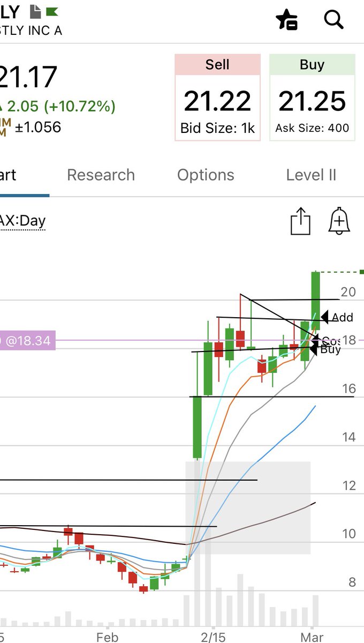Tap Bid Size: 1k text
364x643 pixels.
(217, 129)
